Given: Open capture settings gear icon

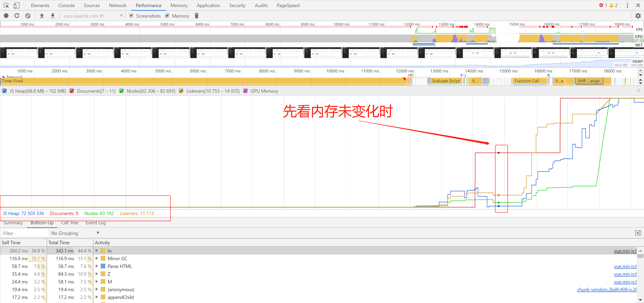Looking at the screenshot, I should coord(638,16).
